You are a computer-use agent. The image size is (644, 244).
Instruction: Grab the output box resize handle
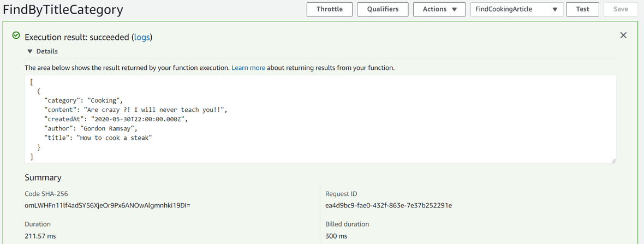tap(613, 160)
